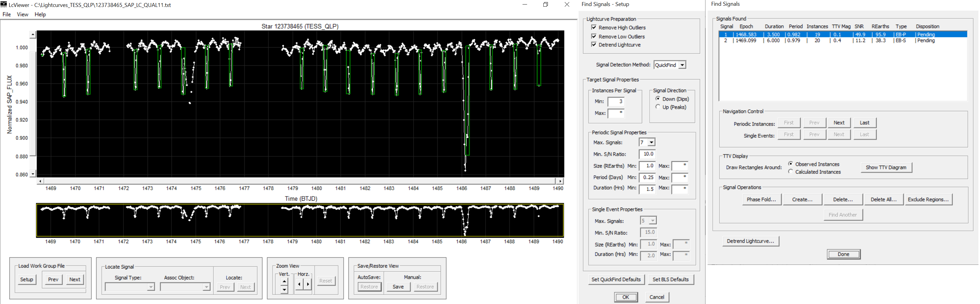Image resolution: width=980 pixels, height=304 pixels.
Task: Click the Vert. zoom down arrow
Action: point(284,290)
